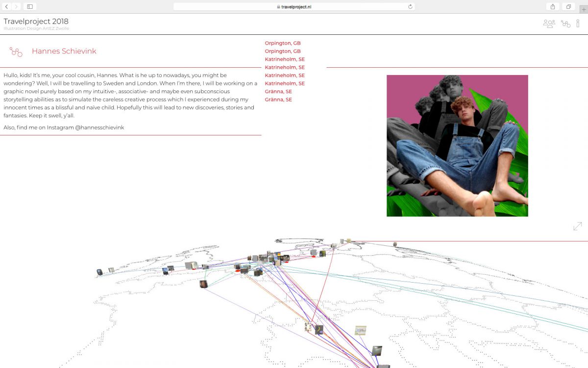The width and height of the screenshot is (588, 368).
Task: Open the participants group icon
Action: click(549, 24)
